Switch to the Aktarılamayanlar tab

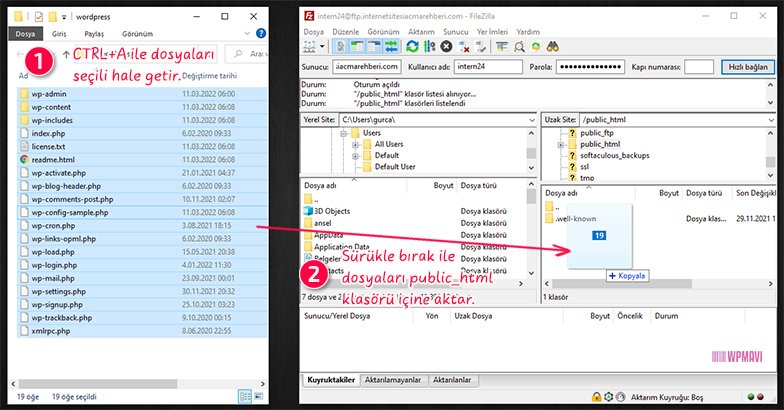tap(393, 380)
